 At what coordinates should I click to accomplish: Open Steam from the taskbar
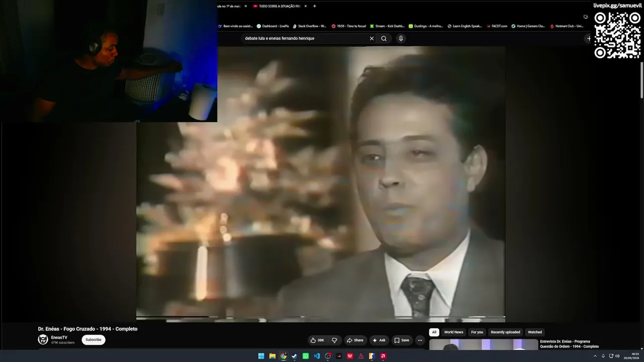294,356
